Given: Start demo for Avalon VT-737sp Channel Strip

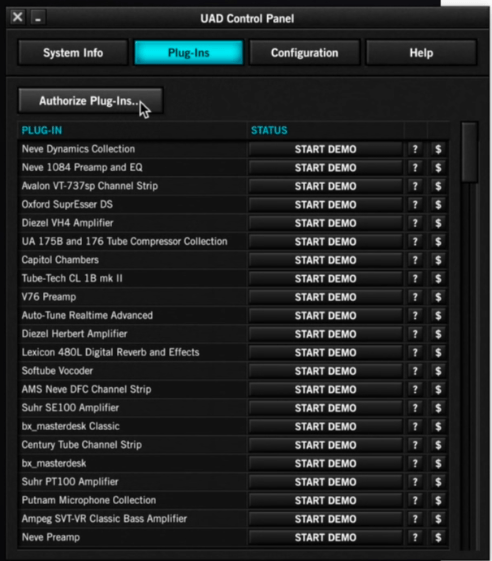Looking at the screenshot, I should coord(325,186).
